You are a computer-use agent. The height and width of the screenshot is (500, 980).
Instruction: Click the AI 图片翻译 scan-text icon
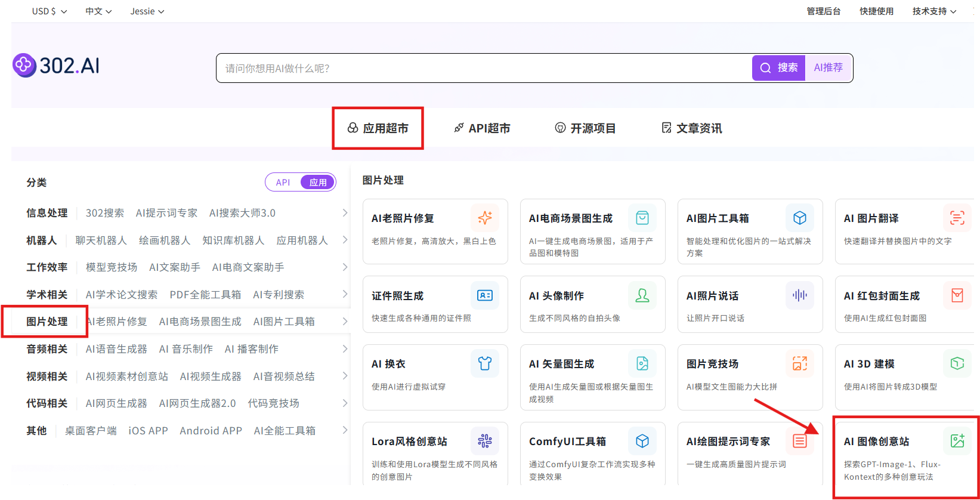(x=957, y=218)
